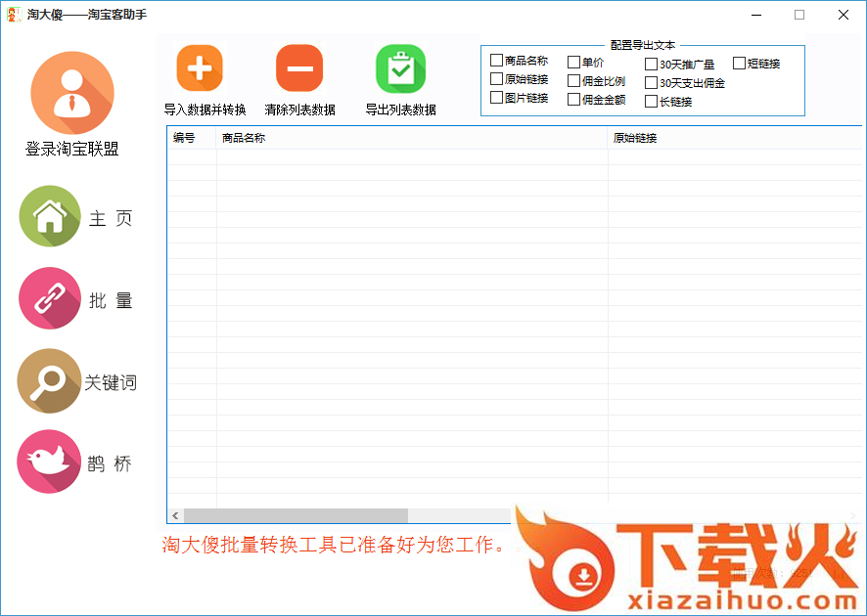The image size is (867, 616).
Task: Select the 鹊桥 bird icon
Action: point(49,462)
